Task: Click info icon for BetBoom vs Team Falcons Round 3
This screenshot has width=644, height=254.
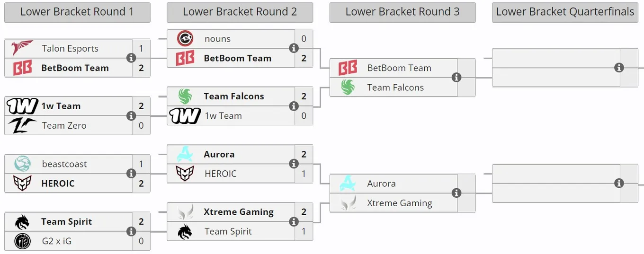Action: pos(456,78)
